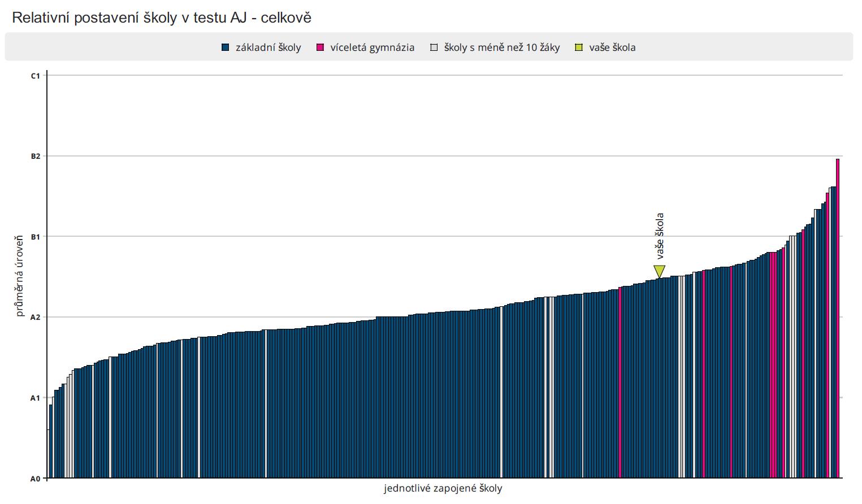Click the chart title 'Relativní postavení školy'
862x504 pixels.
tap(162, 18)
